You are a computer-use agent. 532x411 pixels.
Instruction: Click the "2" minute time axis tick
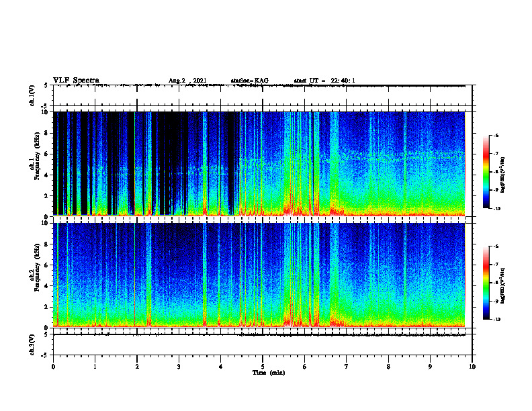137,367
